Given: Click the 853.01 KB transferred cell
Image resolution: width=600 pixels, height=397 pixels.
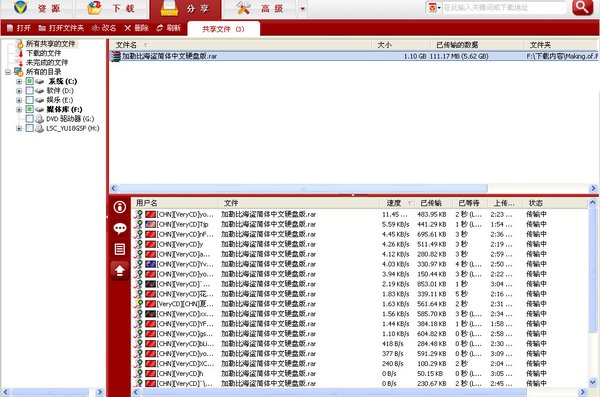Looking at the screenshot, I should pos(432,284).
